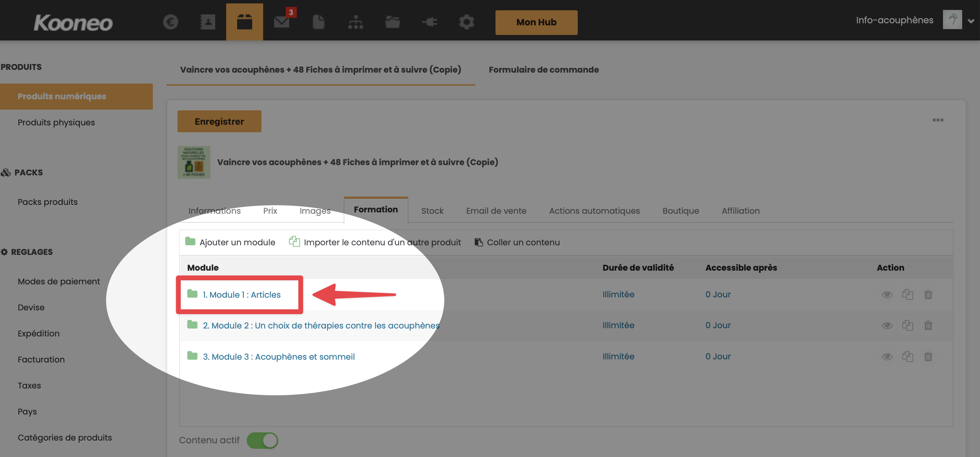This screenshot has height=457, width=980.
Task: Switch to the Email de vente tab
Action: [496, 211]
